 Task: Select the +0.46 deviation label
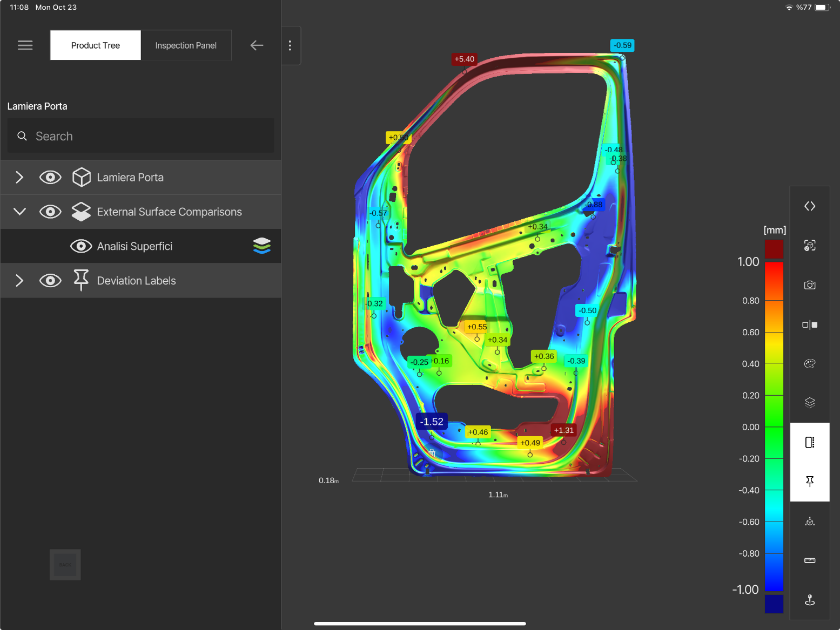478,432
